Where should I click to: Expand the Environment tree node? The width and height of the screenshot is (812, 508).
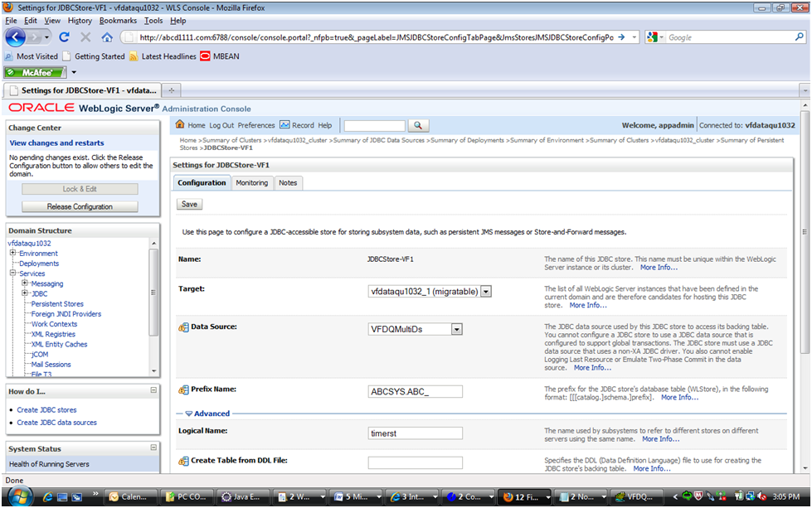pyautogui.click(x=13, y=253)
